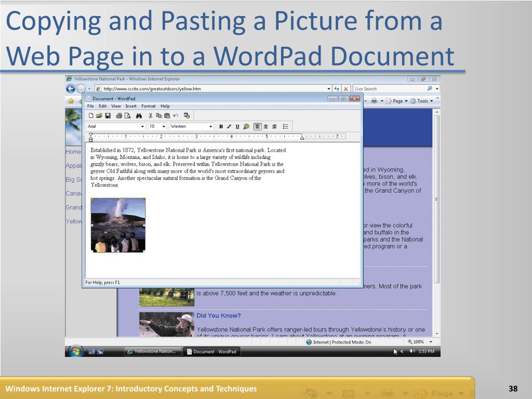Click the right indent marker on WordPad ruler

click(x=302, y=137)
